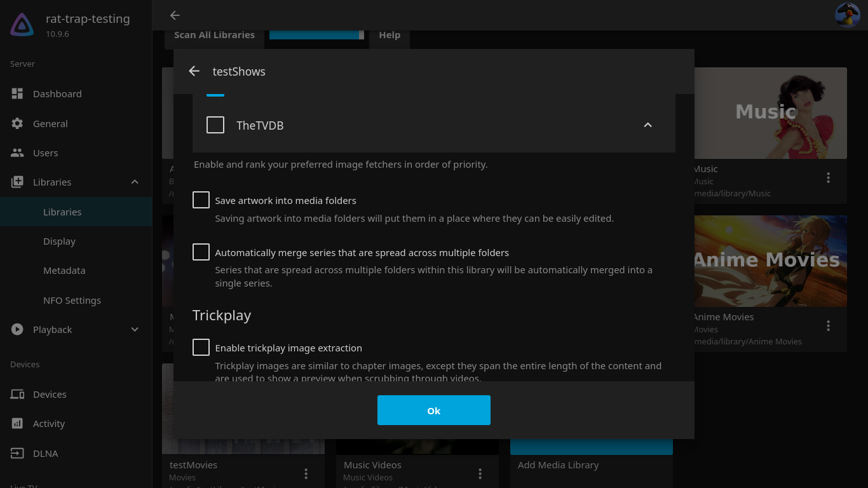
Task: Check Save artwork into media folders
Action: (201, 200)
